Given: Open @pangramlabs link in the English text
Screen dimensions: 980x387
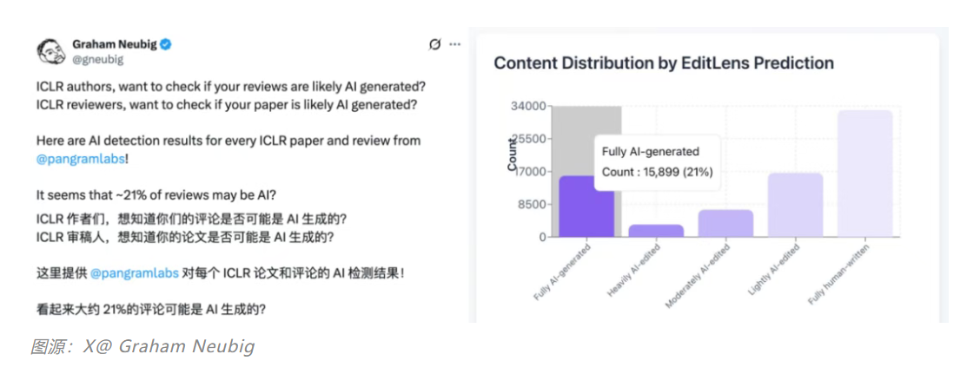Looking at the screenshot, I should pos(81,157).
